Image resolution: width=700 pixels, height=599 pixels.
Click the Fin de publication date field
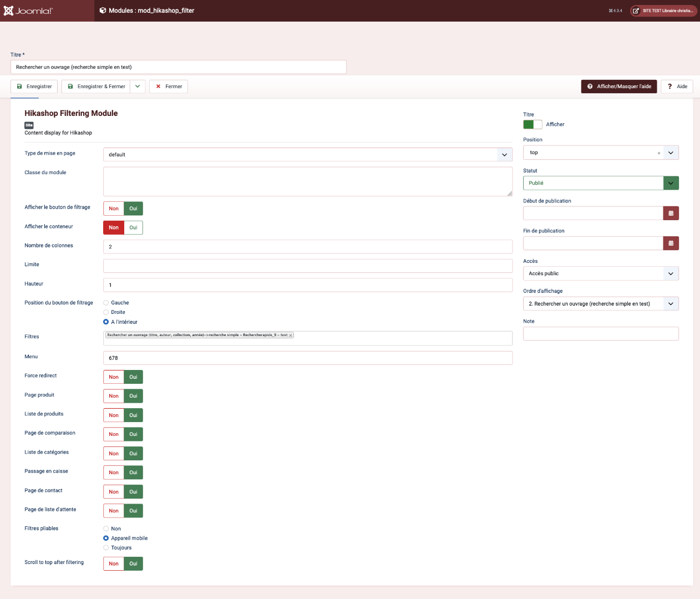[x=593, y=243]
